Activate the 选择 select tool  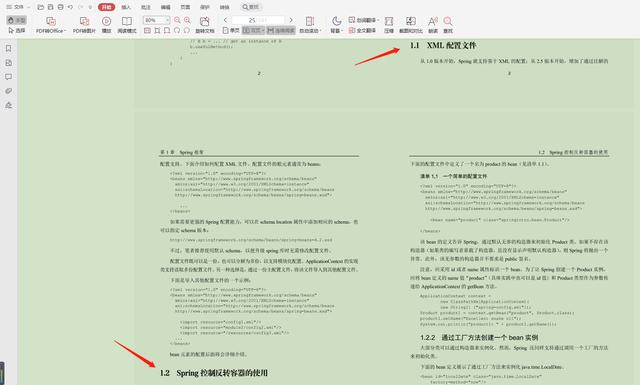(x=17, y=31)
